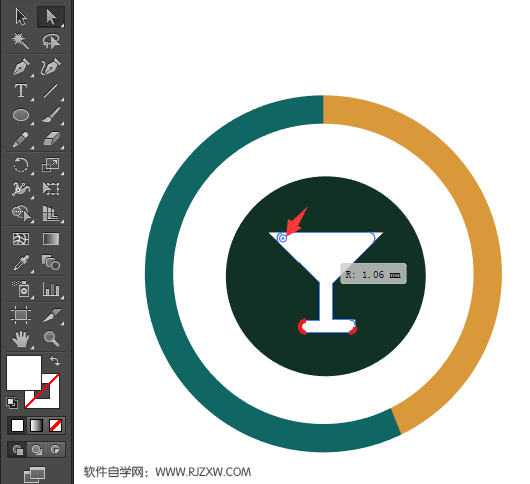Open the Zoom tool
This screenshot has width=530, height=484.
tap(51, 338)
